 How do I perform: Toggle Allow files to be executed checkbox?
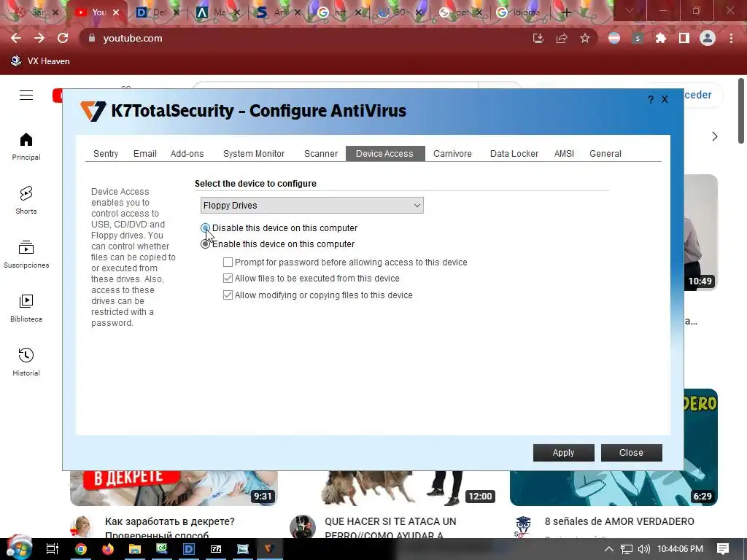[228, 278]
